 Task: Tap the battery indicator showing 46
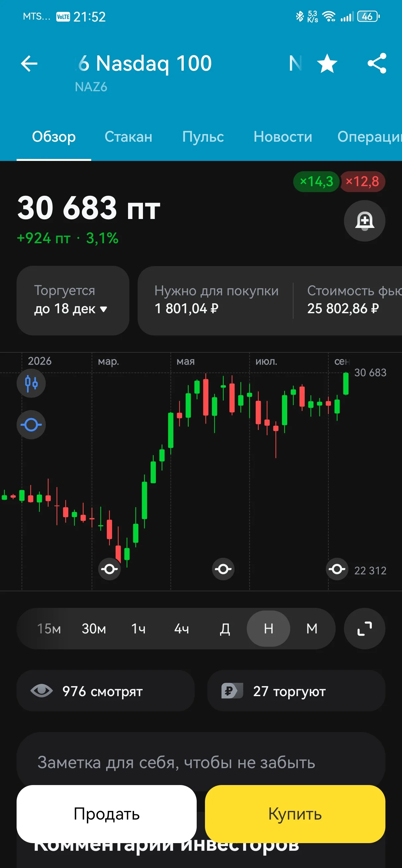tap(368, 16)
